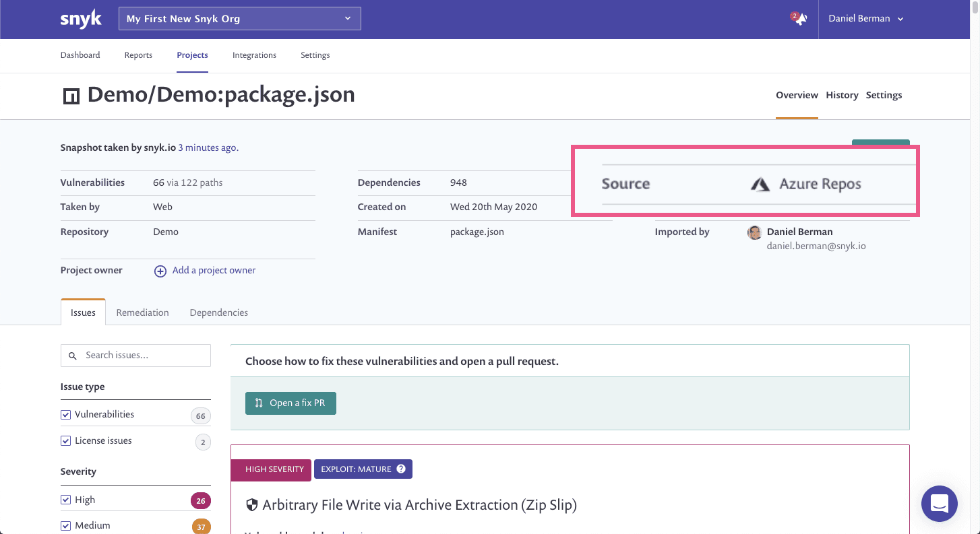
Task: Switch to the Dependencies tab
Action: (219, 312)
